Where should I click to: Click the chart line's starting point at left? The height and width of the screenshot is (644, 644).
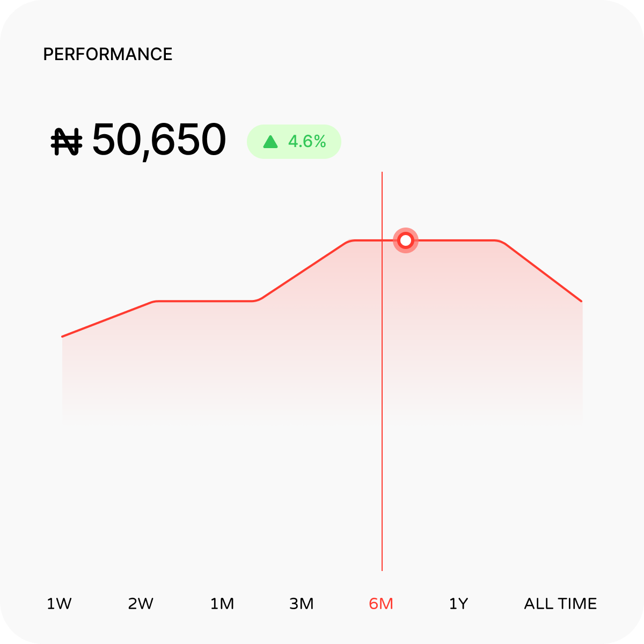click(x=63, y=336)
